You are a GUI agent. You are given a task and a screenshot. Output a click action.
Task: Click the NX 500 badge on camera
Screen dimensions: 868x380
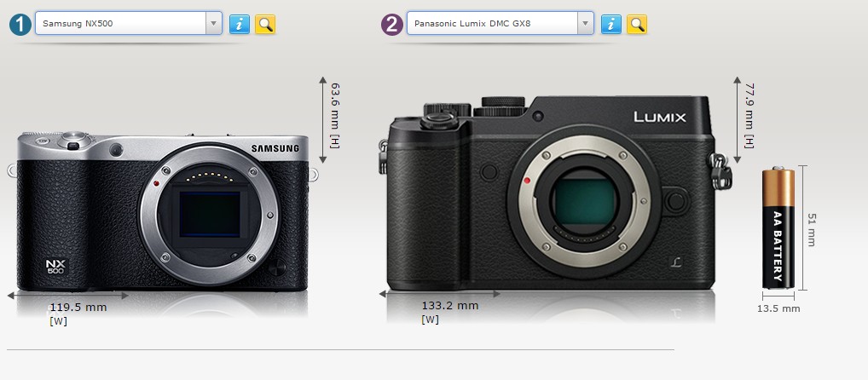click(x=55, y=267)
